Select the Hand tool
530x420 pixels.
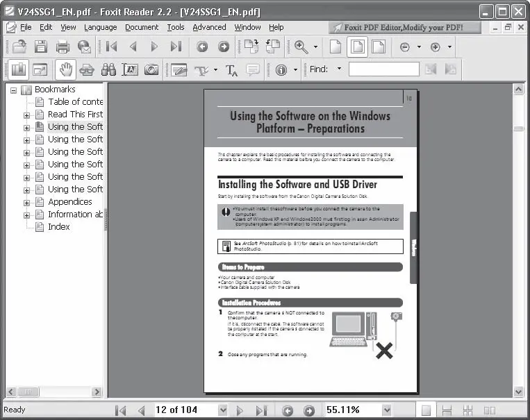pyautogui.click(x=65, y=69)
